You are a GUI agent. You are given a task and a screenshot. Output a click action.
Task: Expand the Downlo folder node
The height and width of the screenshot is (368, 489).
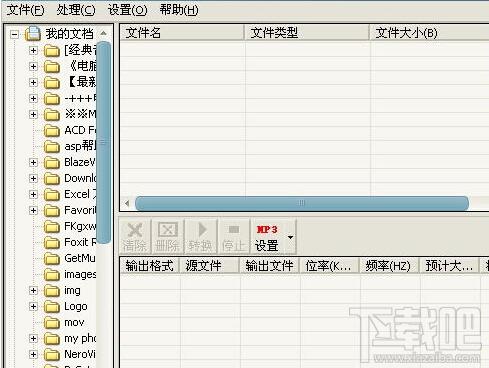point(33,178)
